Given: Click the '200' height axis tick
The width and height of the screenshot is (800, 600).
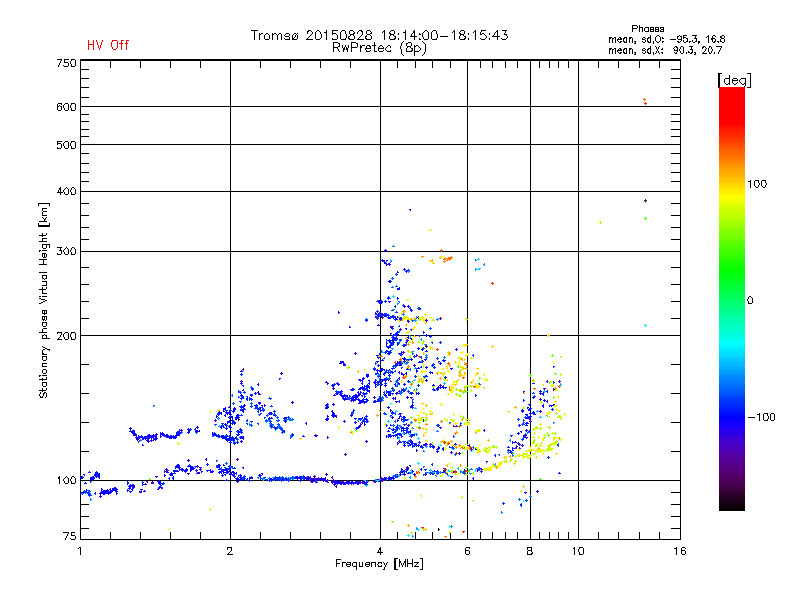Looking at the screenshot, I should coord(66,336).
